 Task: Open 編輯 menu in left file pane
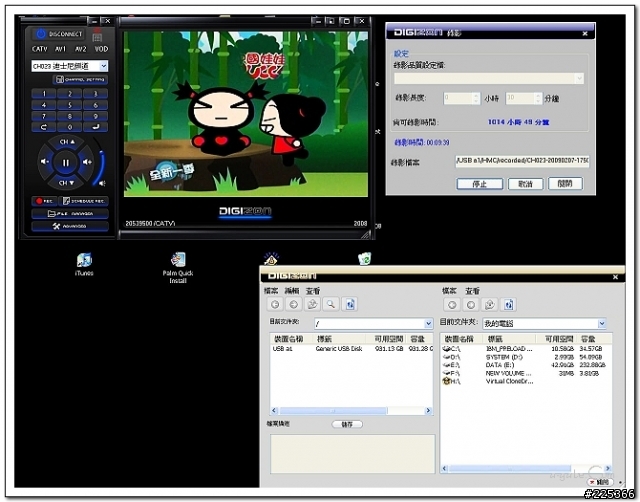(x=292, y=291)
